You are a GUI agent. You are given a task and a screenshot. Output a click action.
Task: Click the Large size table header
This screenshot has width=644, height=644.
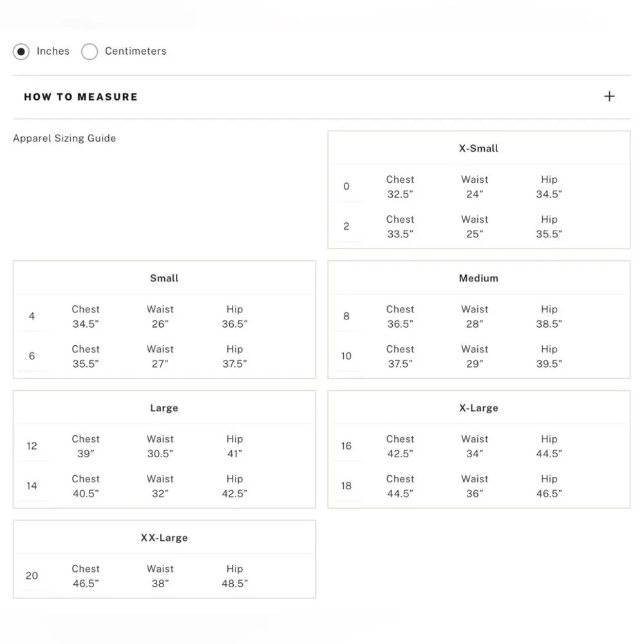click(x=164, y=408)
